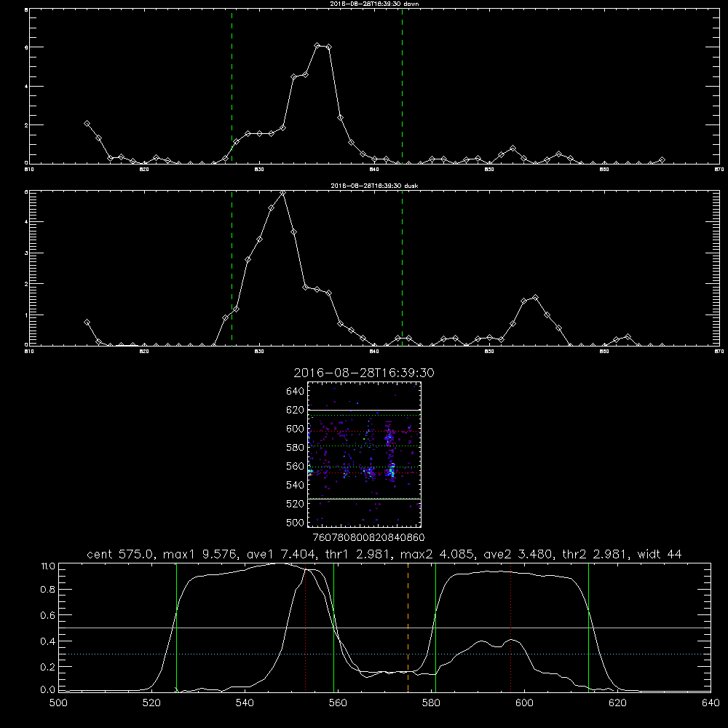This screenshot has width=728, height=728.
Task: Click the first diamond data point of the dawn curve
Action: click(x=87, y=124)
